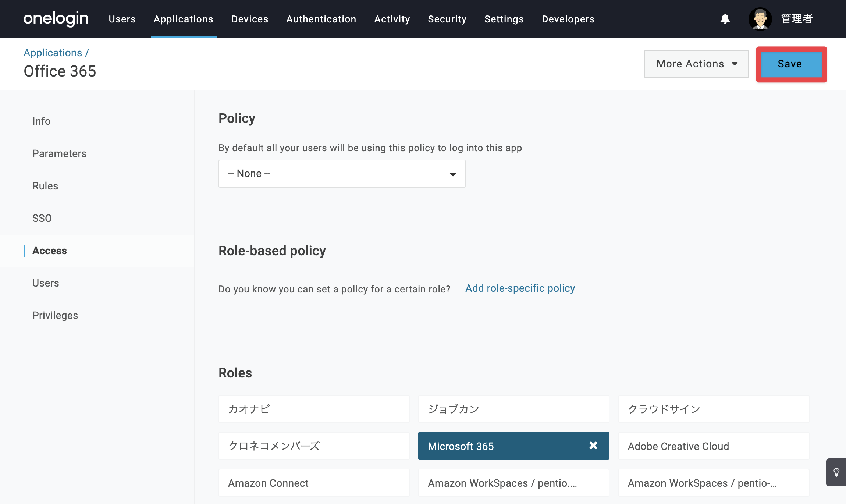Click the admin profile avatar
Image resolution: width=846 pixels, height=504 pixels.
760,19
